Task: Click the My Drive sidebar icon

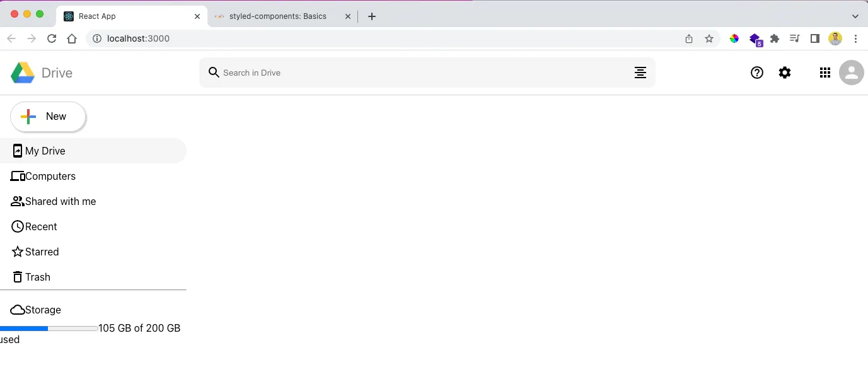Action: [18, 151]
